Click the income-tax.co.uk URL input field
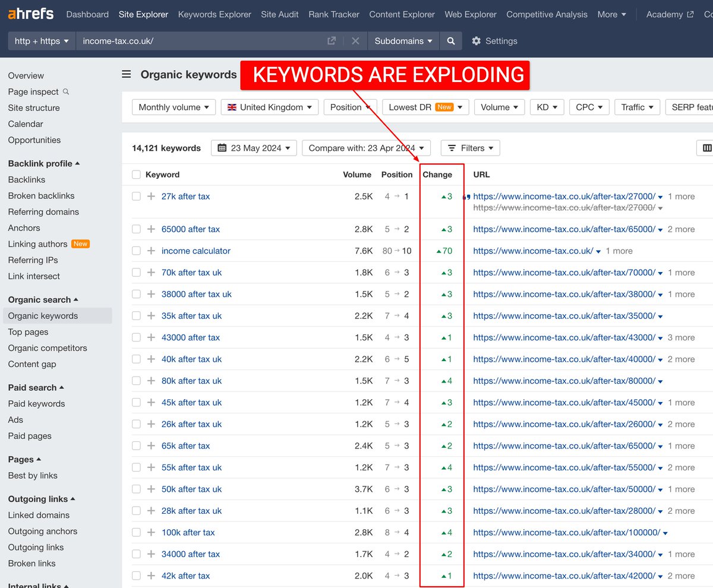 pyautogui.click(x=202, y=41)
